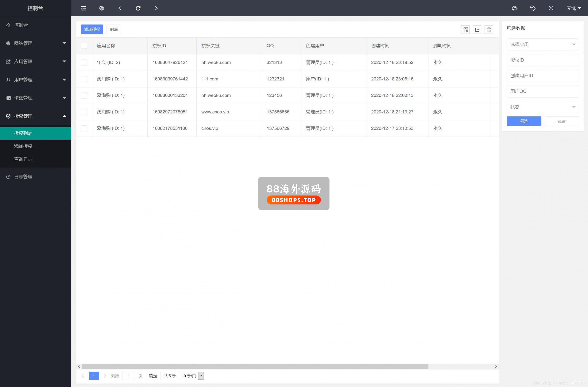The width and height of the screenshot is (588, 387).
Task: Open the 添加授权 sidebar submenu item
Action: (x=23, y=146)
